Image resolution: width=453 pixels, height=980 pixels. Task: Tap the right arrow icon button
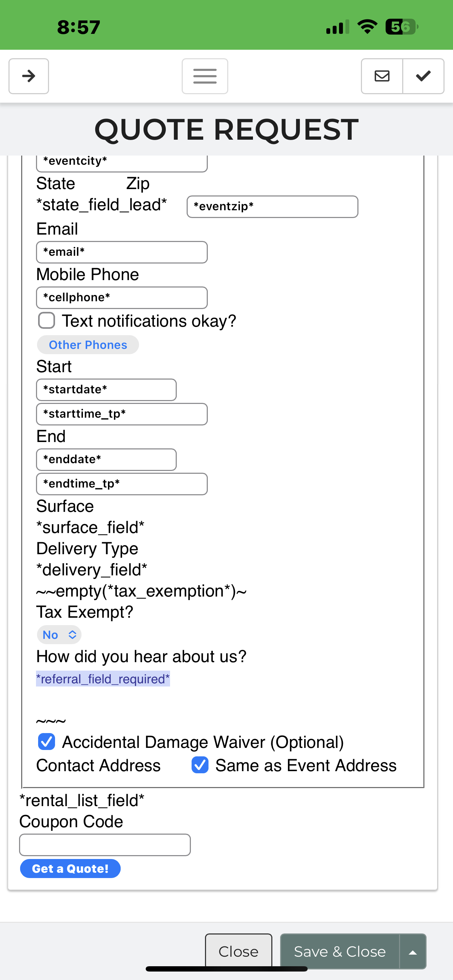pos(29,76)
